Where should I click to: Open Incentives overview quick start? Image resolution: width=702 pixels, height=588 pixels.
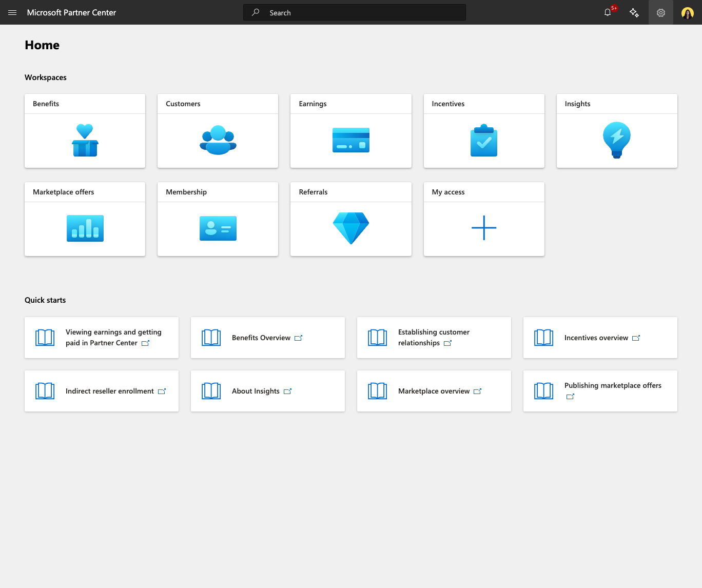pyautogui.click(x=600, y=338)
